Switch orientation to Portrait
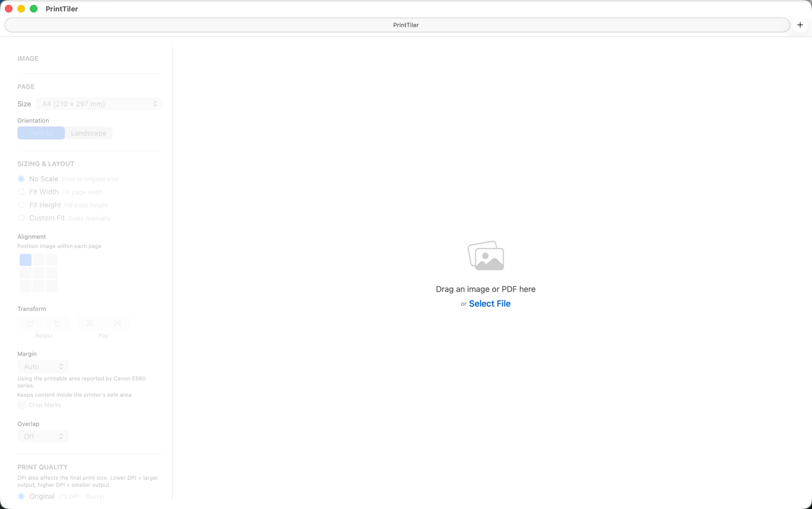Image resolution: width=812 pixels, height=509 pixels. [41, 133]
